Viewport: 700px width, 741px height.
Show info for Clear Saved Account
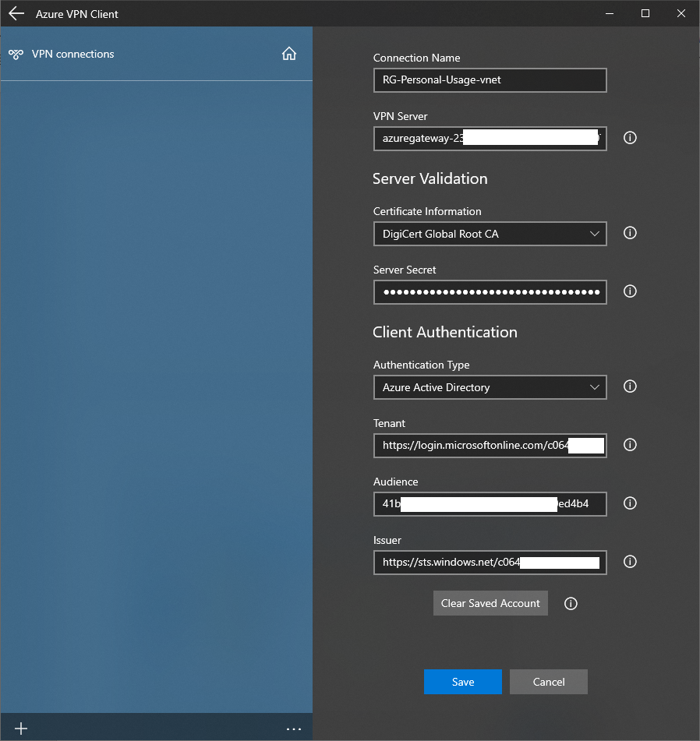click(571, 604)
